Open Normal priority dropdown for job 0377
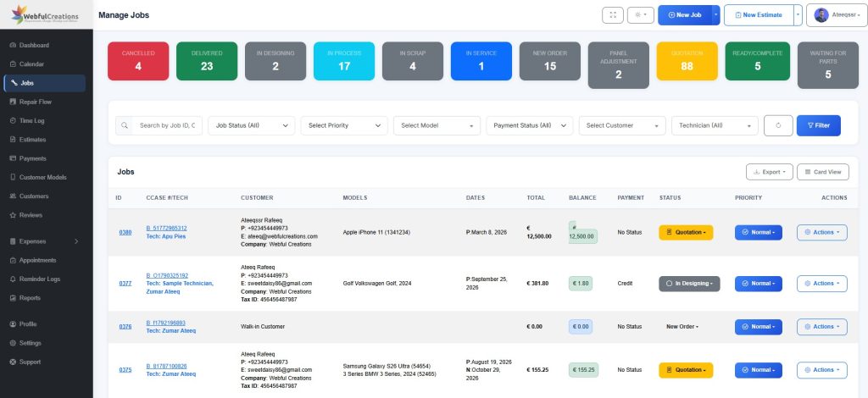 click(759, 284)
